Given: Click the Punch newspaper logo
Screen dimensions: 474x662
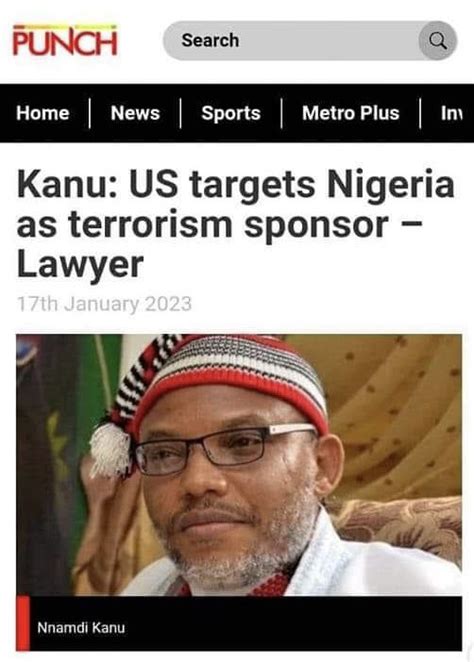Looking at the screenshot, I should (x=65, y=41).
